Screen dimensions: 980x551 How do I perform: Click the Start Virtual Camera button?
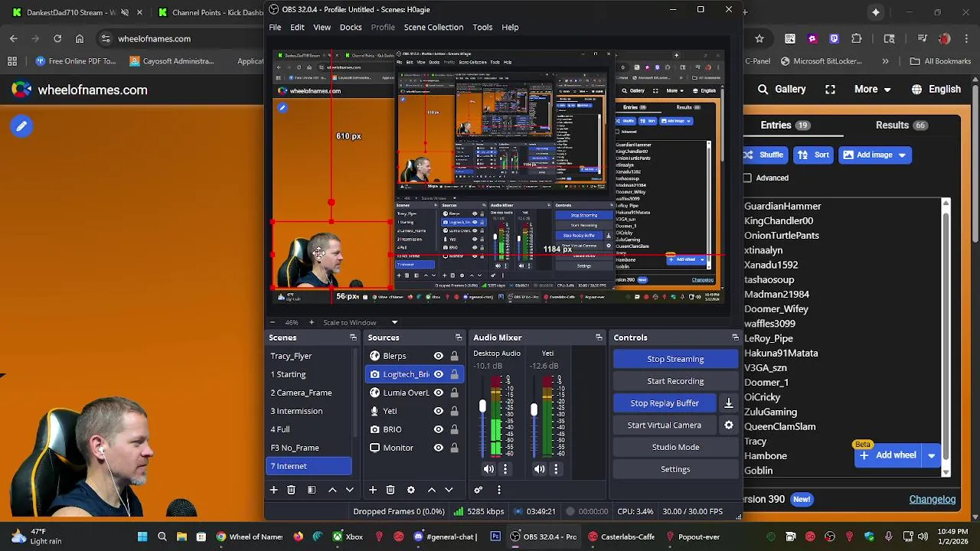665,425
